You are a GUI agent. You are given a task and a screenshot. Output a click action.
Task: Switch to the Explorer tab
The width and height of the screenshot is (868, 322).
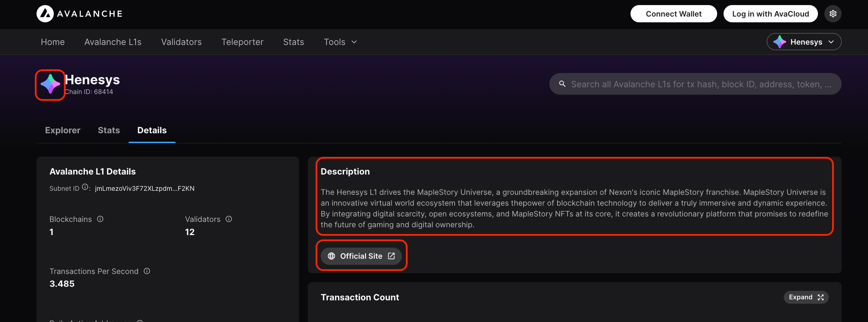point(63,131)
